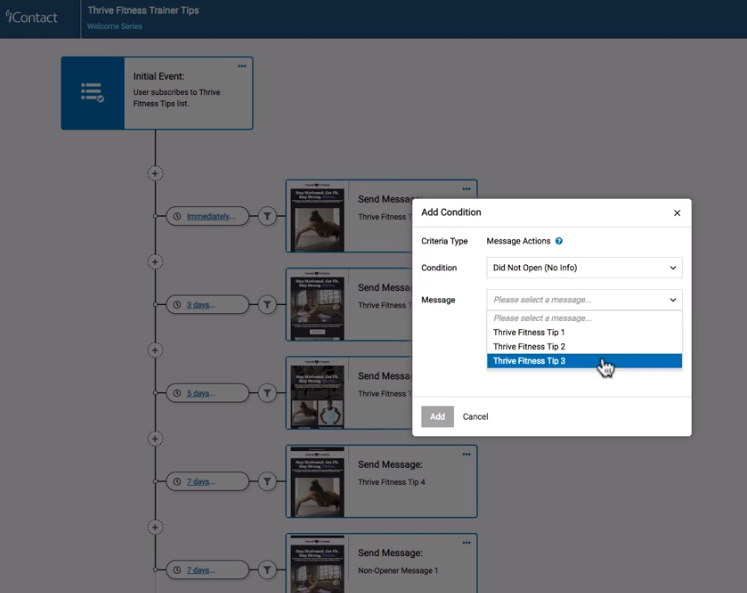
Task: Choose 'Please select a message...' list option
Action: pos(584,318)
